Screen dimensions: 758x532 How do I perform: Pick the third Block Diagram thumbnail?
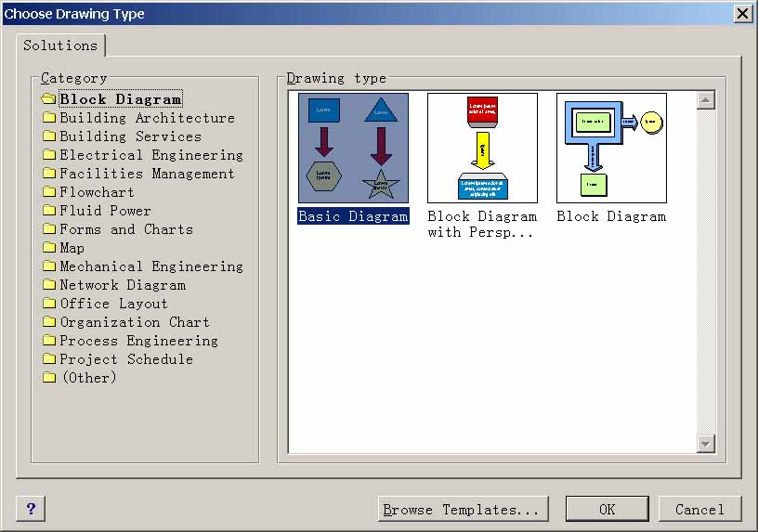tap(611, 148)
